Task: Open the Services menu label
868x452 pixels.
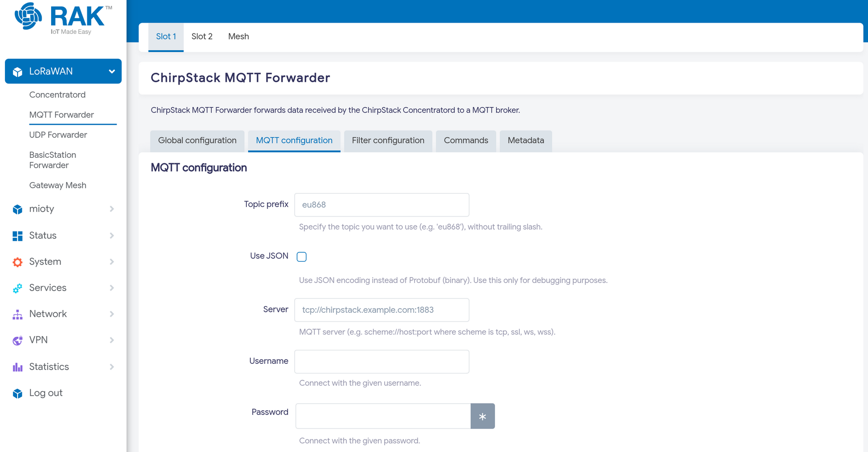Action: [47, 288]
